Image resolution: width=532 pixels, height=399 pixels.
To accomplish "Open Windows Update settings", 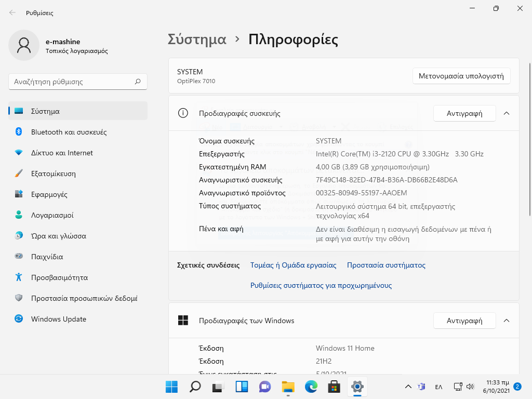I will pyautogui.click(x=78, y=318).
